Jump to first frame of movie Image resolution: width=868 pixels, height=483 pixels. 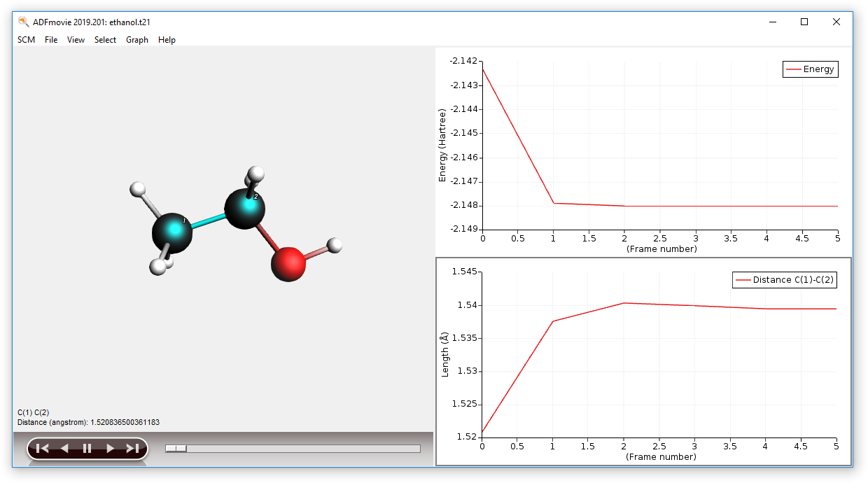pyautogui.click(x=43, y=449)
